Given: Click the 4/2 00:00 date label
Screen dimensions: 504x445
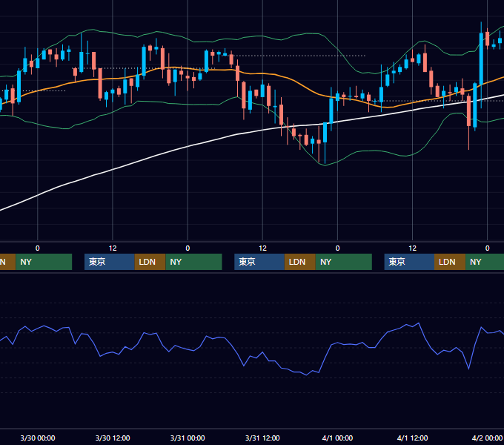Looking at the screenshot, I should (487, 438).
